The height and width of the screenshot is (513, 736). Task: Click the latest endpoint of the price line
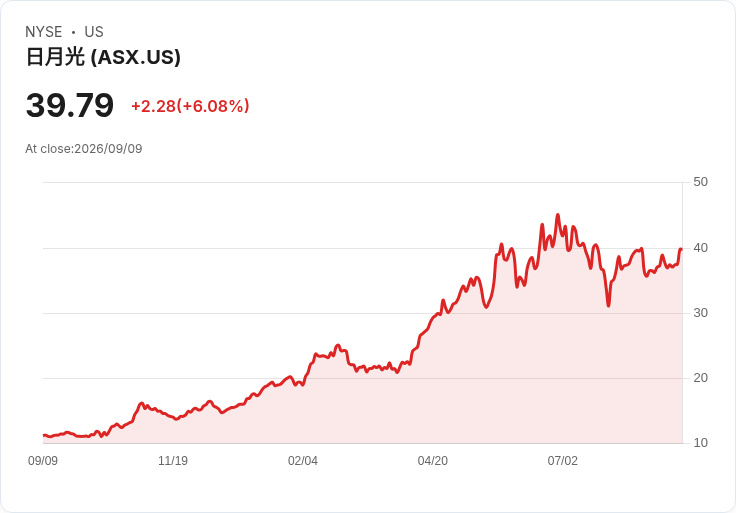click(681, 249)
